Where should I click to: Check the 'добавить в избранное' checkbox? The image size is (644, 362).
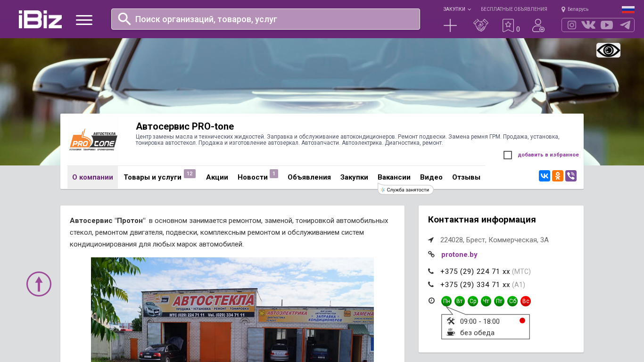point(508,155)
